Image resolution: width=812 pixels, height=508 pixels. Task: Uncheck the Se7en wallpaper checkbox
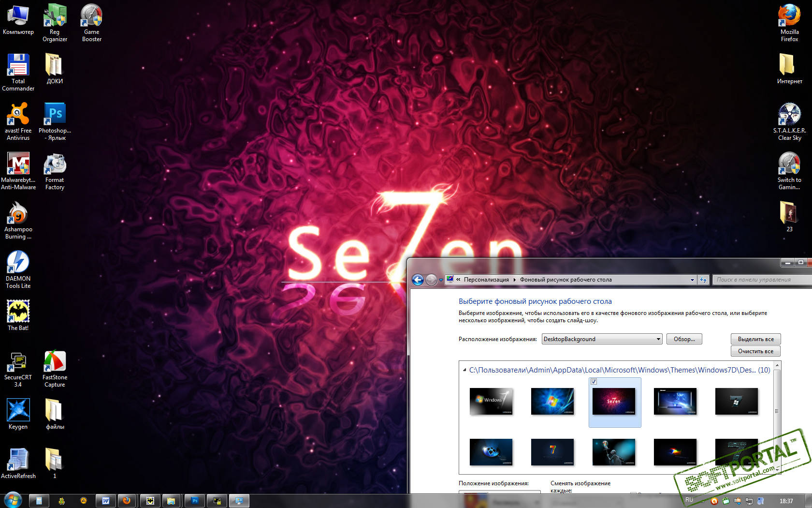pos(594,382)
